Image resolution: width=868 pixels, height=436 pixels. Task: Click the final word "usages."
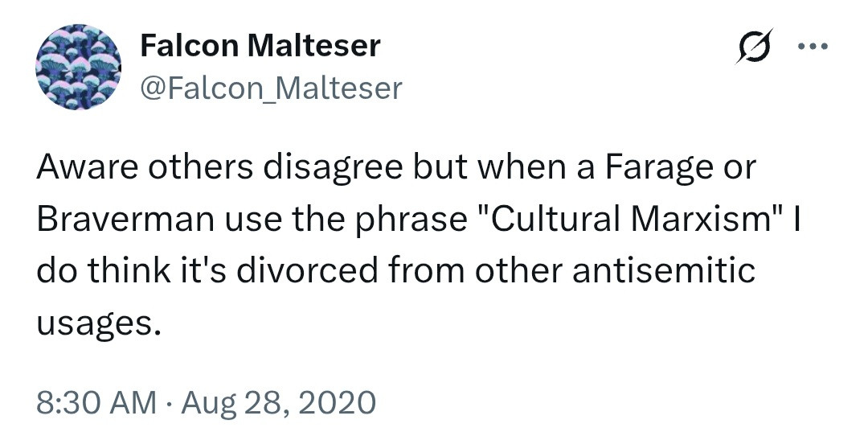click(x=94, y=323)
